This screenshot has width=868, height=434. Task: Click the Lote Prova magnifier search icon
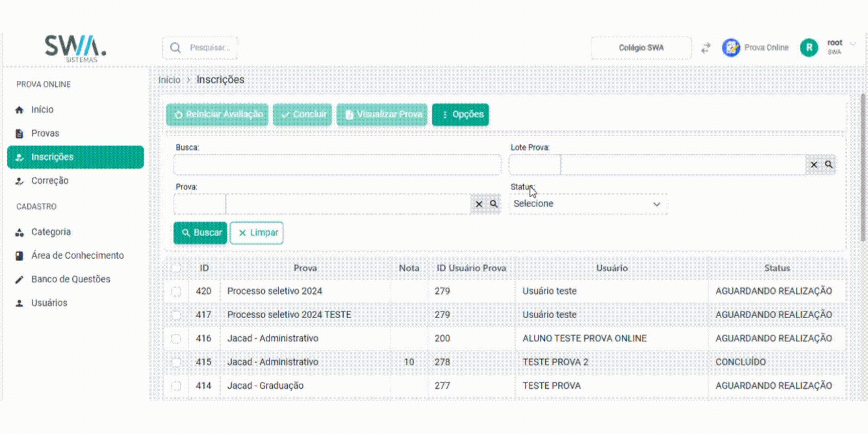pos(829,165)
